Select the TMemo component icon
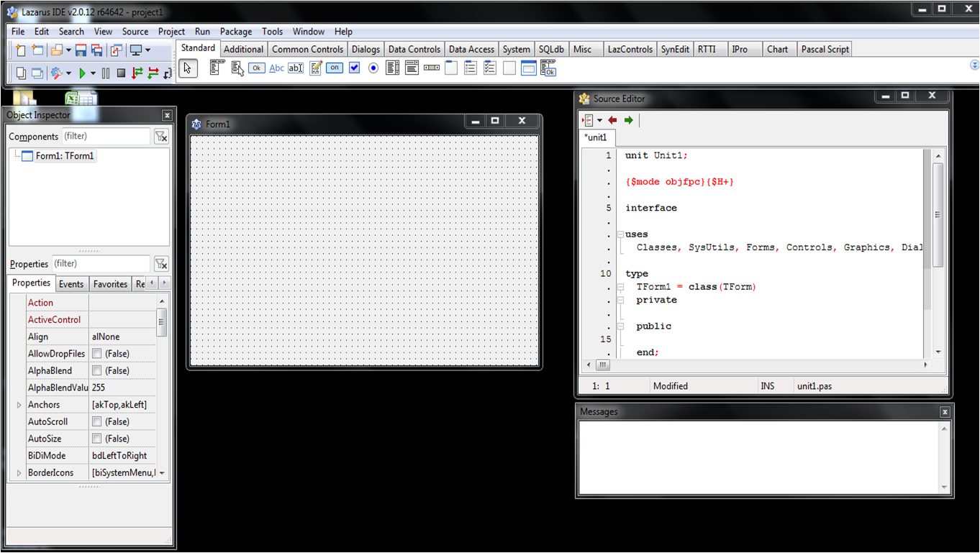 point(315,68)
